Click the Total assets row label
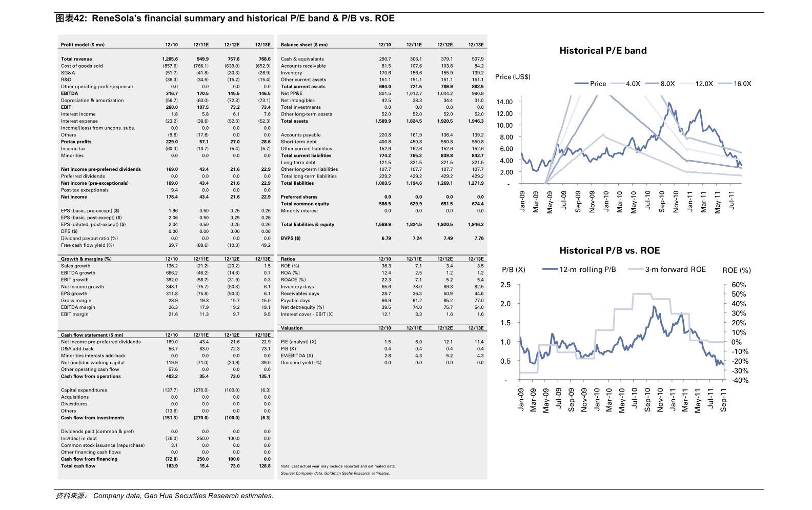The height and width of the screenshot is (510, 812). [x=294, y=121]
